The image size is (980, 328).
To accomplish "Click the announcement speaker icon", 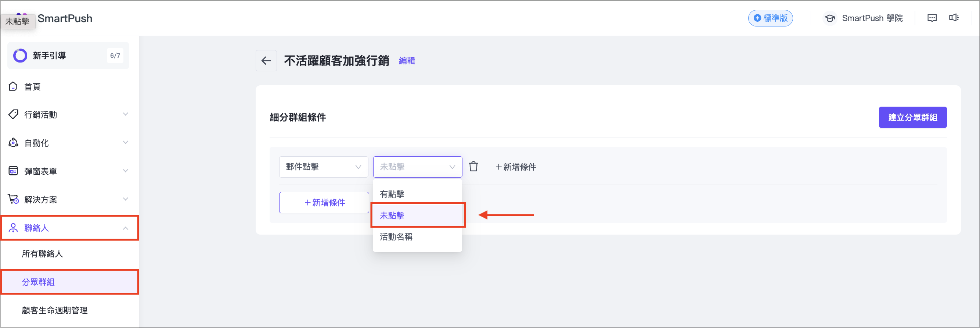I will (954, 18).
